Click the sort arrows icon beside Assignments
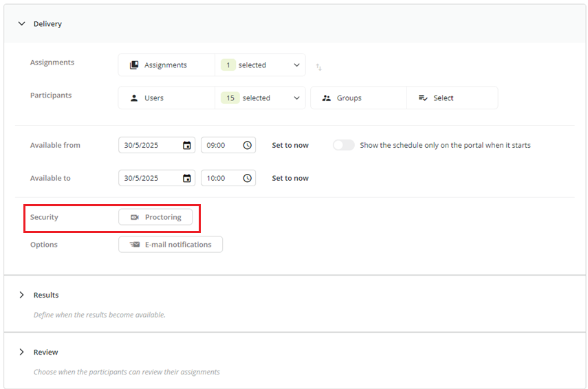Screen dimensions: 588x389 (318, 67)
